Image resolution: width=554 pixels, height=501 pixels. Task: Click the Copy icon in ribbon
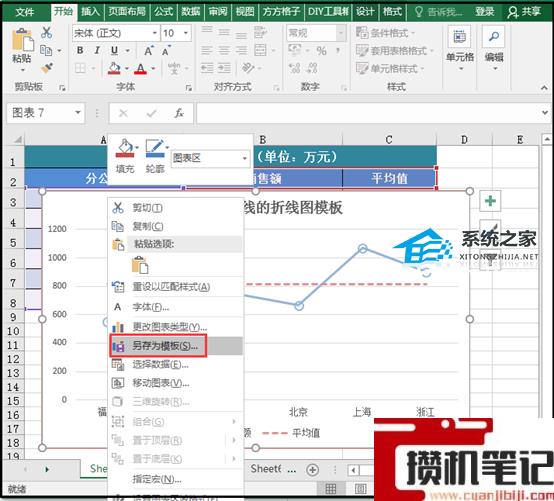click(46, 50)
